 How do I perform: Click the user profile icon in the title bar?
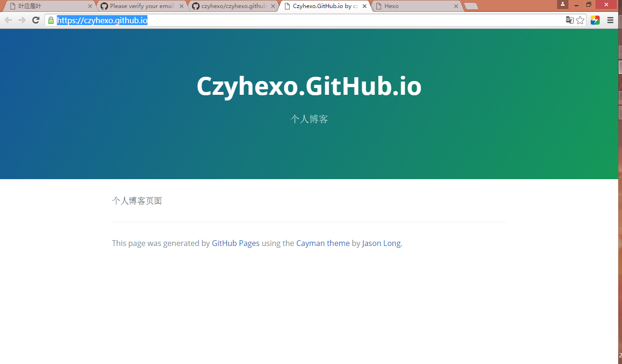click(x=563, y=4)
